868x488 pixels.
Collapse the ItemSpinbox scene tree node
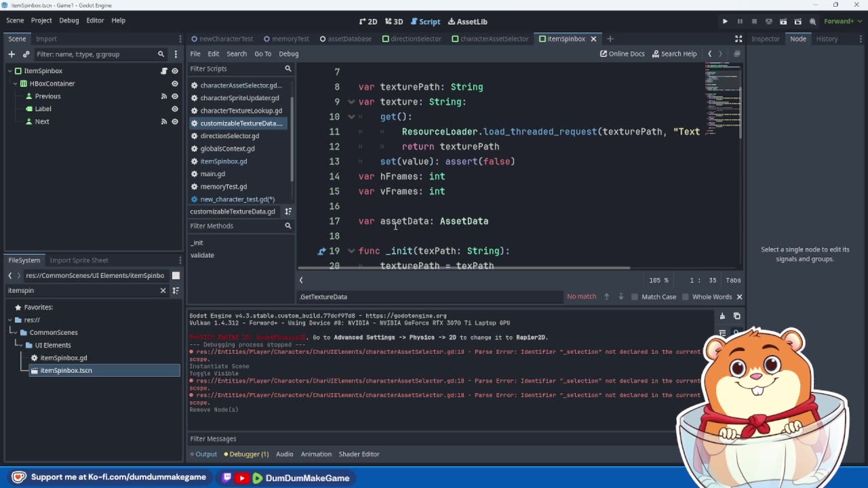pyautogui.click(x=10, y=71)
